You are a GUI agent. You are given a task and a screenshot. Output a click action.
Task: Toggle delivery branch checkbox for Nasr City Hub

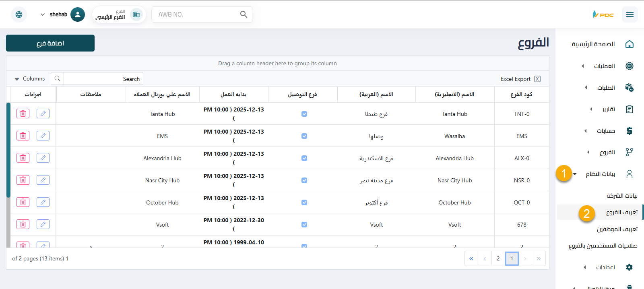[x=304, y=180]
